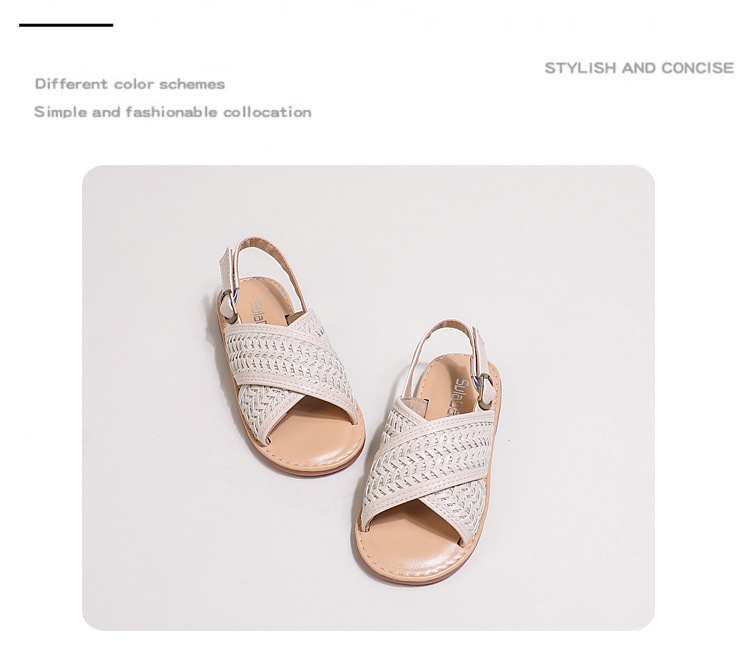Screen dimensions: 750x665
Task: Click the black decorative line above the captions
Action: click(66, 25)
